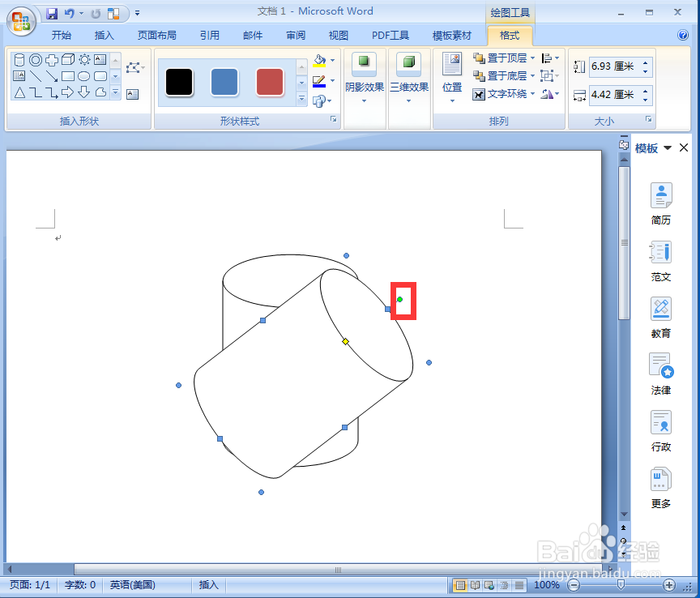Viewport: 700px width, 598px height.
Task: Switch to the 插入 tab
Action: [x=104, y=36]
